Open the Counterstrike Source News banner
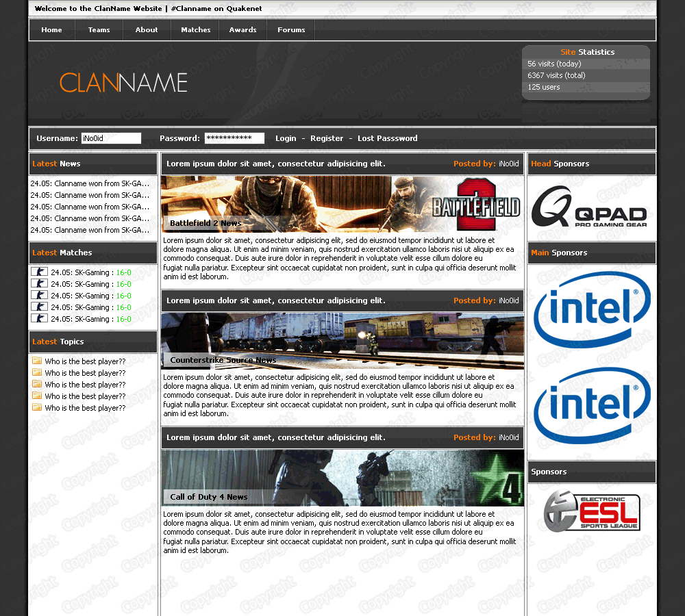Viewport: 685px width, 616px height. [342, 341]
